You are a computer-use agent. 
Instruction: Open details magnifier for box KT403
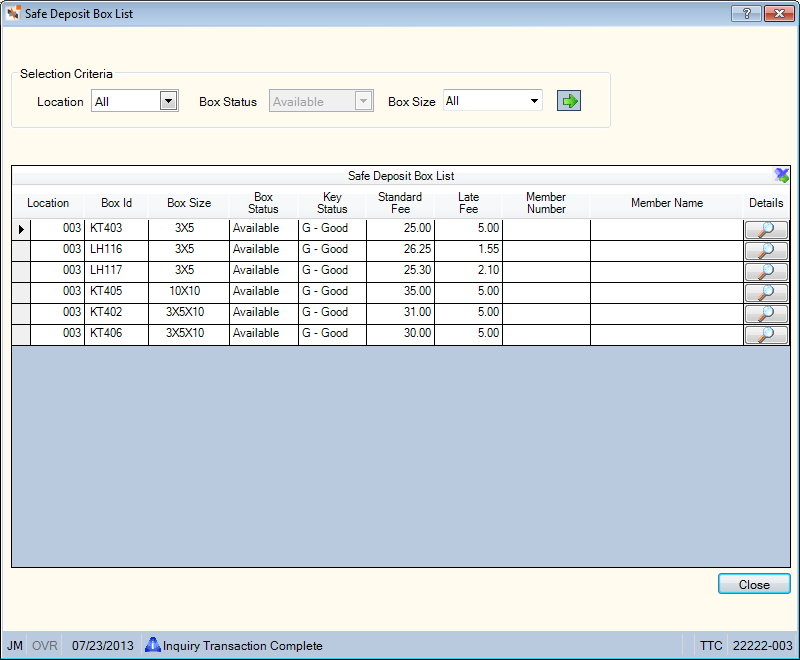click(x=766, y=230)
